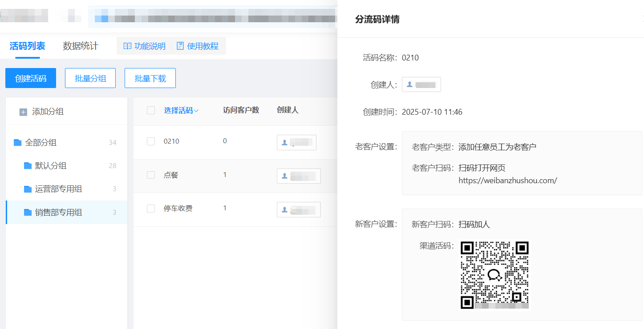
Task: Switch to the 活码列表 tab
Action: point(28,46)
